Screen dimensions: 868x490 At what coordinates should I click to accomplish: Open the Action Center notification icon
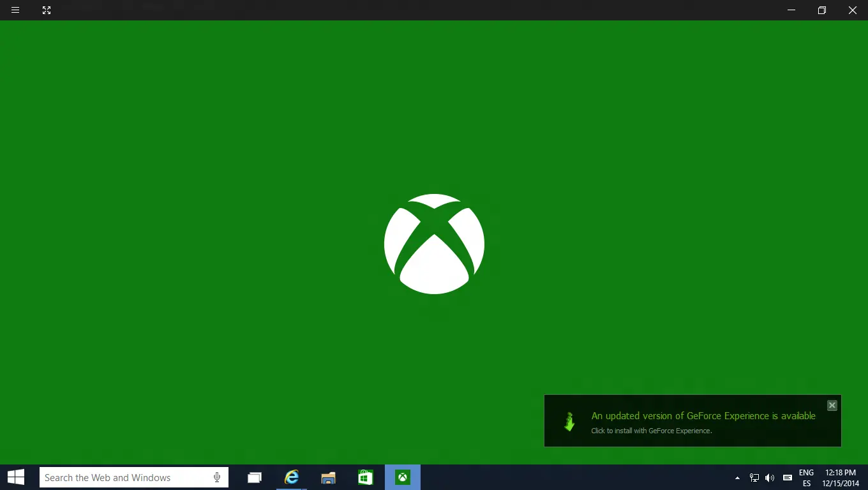[787, 477]
